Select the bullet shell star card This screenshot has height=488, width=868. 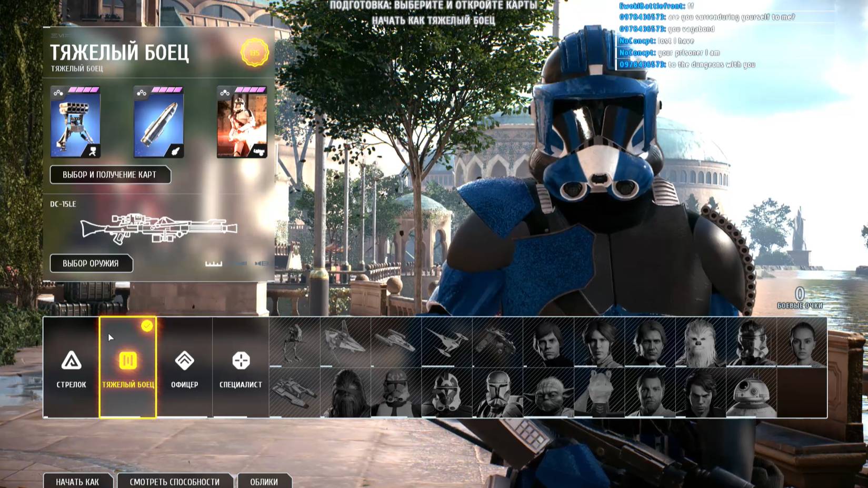[158, 122]
